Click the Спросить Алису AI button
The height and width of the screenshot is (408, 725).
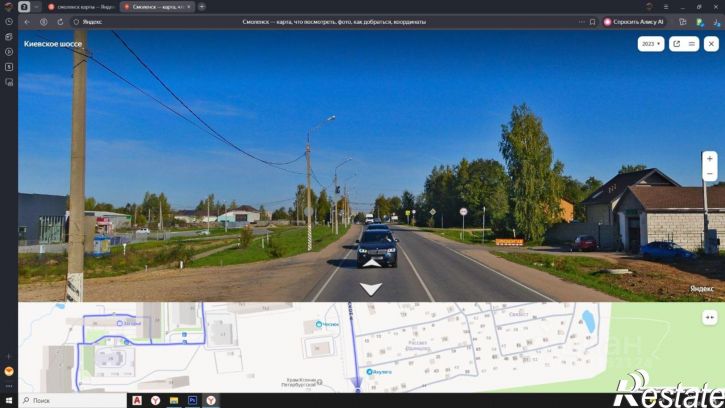click(634, 22)
